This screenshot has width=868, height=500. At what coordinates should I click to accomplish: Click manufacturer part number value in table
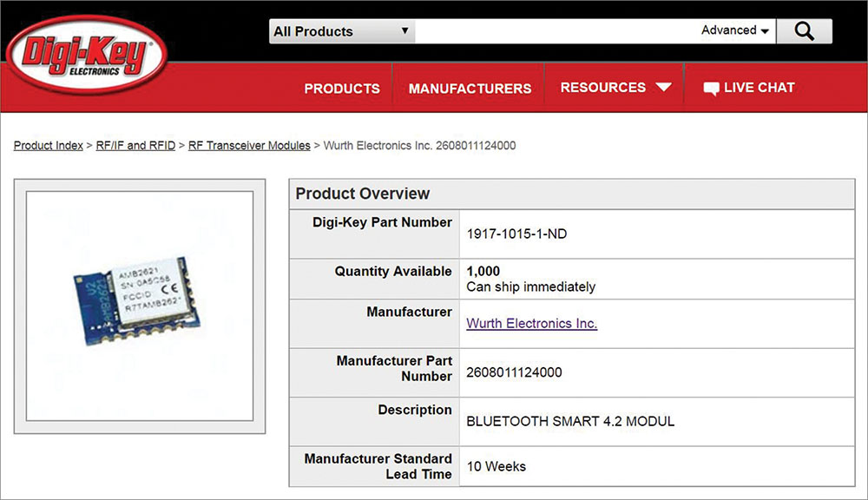[514, 372]
